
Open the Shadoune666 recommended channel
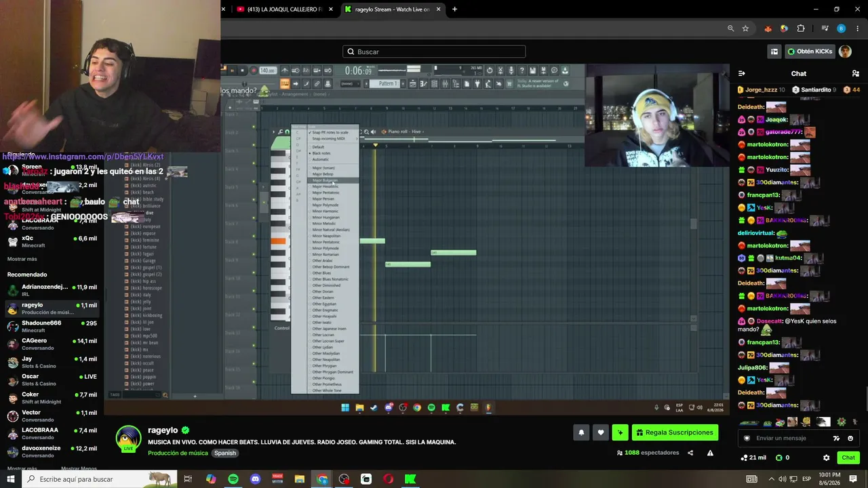(x=52, y=326)
